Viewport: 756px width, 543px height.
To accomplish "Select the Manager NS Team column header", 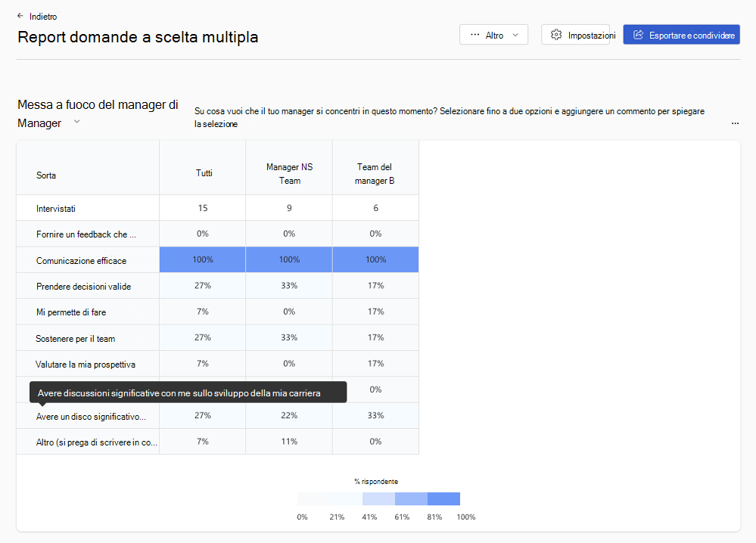I will click(289, 174).
